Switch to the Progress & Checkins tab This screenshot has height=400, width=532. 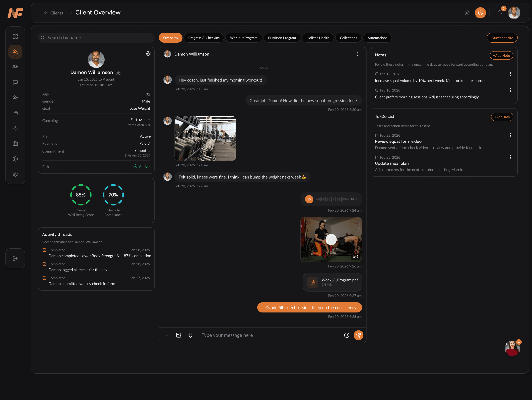click(204, 38)
